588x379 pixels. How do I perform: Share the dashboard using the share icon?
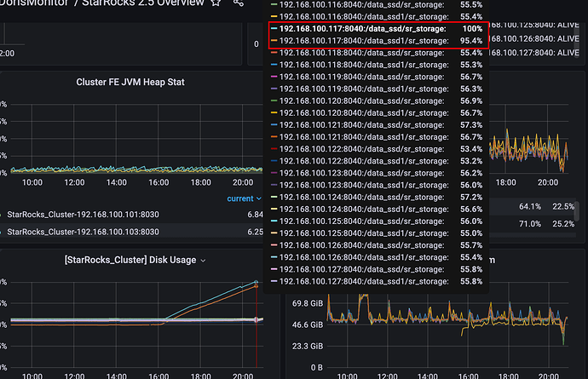coord(239,3)
